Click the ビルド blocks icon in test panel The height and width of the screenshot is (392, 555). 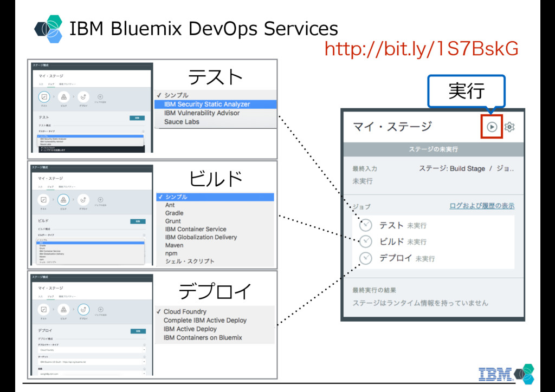[x=64, y=97]
